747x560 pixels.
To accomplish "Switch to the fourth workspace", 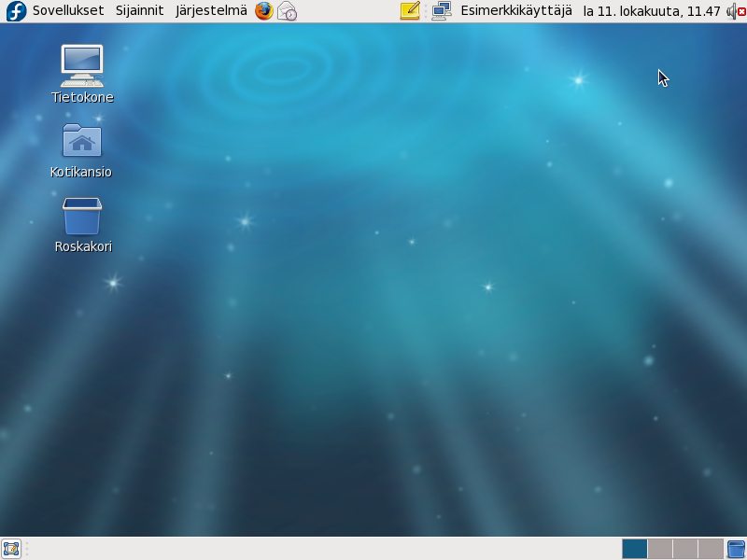I will pyautogui.click(x=710, y=549).
